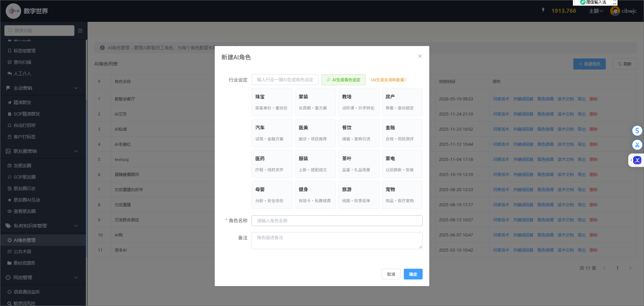The height and width of the screenshot is (306, 644).
Task: Select the 餐饮 industry card
Action: click(359, 133)
